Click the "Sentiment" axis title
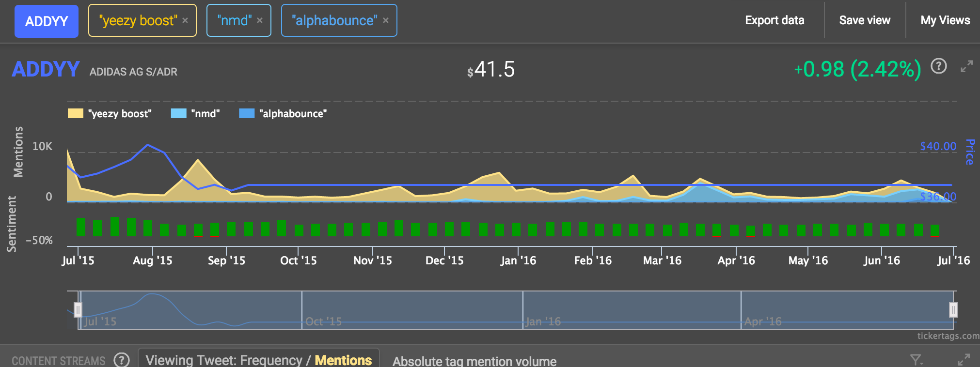Image resolution: width=980 pixels, height=367 pixels. click(11, 224)
